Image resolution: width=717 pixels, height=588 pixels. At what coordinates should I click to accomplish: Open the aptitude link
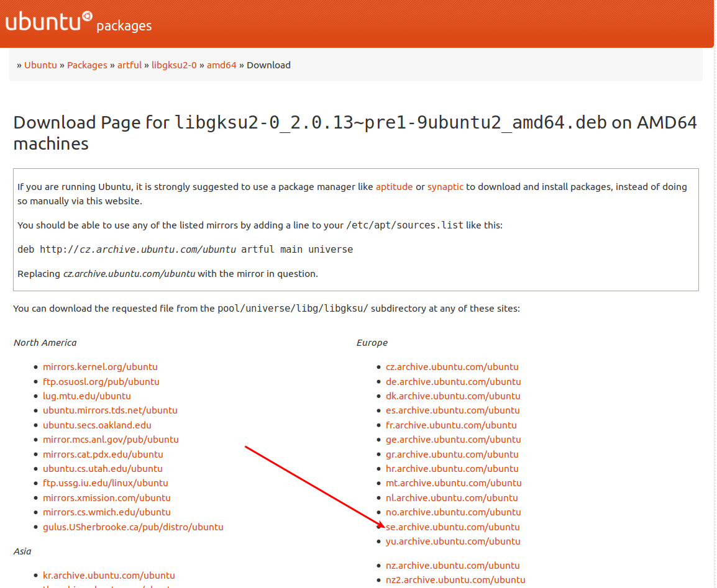click(394, 186)
